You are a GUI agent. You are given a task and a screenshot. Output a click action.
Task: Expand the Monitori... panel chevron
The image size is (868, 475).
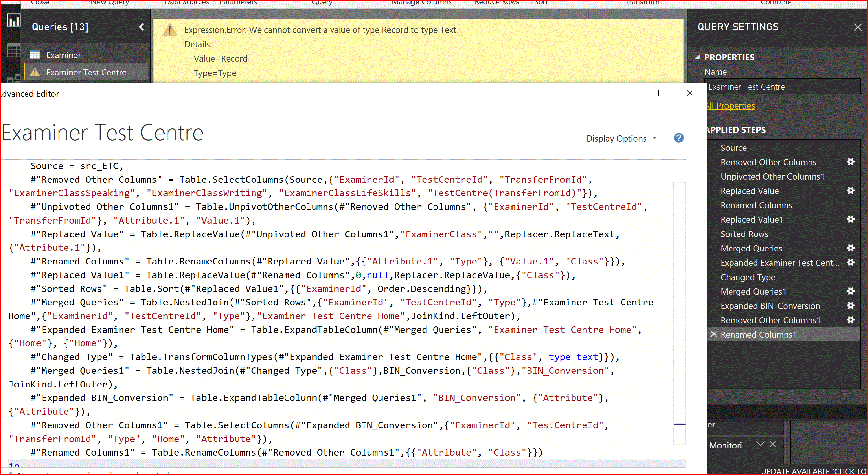[760, 444]
